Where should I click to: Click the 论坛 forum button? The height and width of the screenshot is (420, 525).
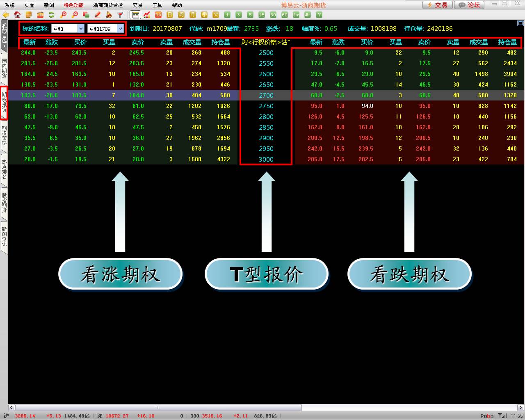[x=469, y=5]
